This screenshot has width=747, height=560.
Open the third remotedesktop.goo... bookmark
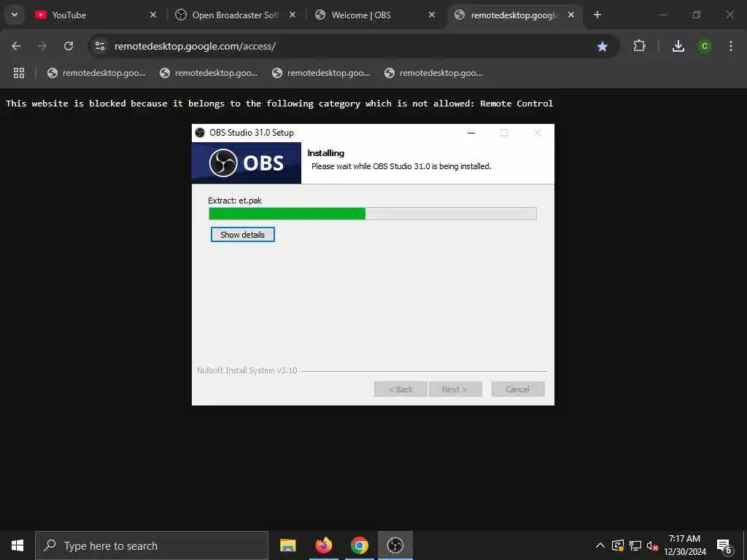(322, 73)
